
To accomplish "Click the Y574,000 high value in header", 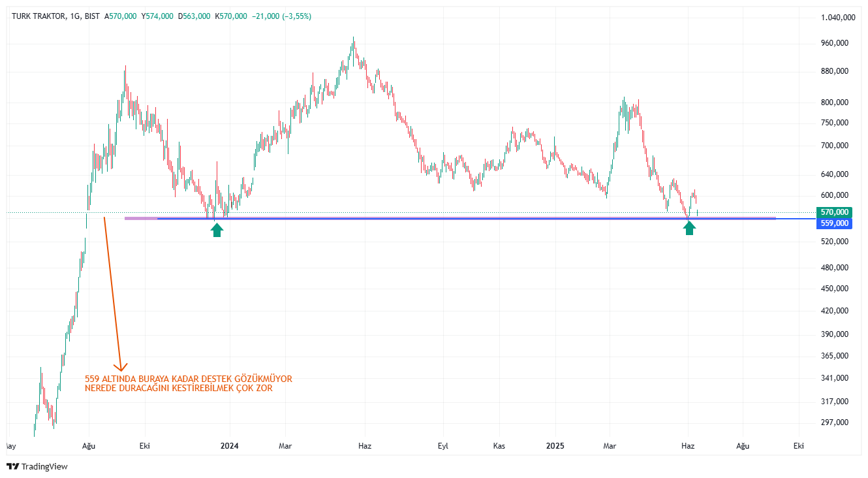I will pyautogui.click(x=157, y=16).
